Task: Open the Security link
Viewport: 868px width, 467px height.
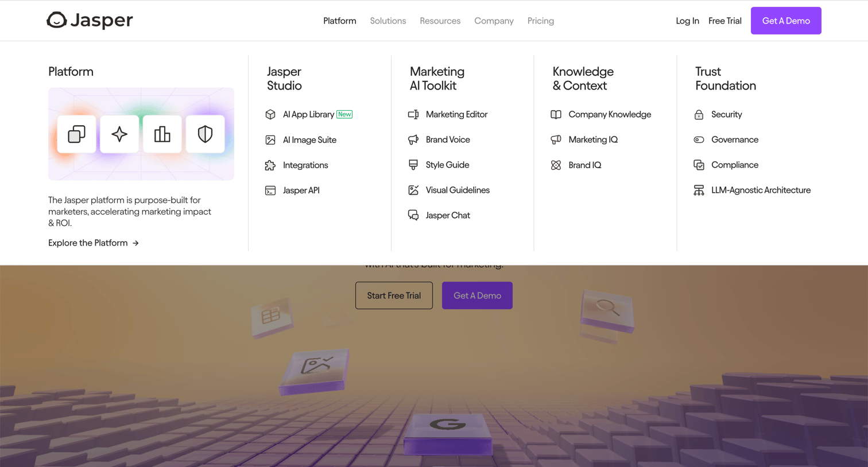Action: tap(726, 114)
